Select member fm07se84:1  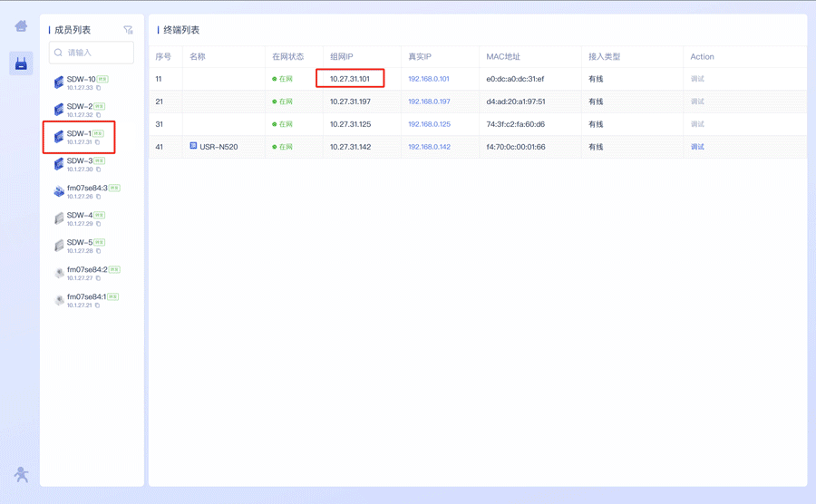tap(86, 297)
